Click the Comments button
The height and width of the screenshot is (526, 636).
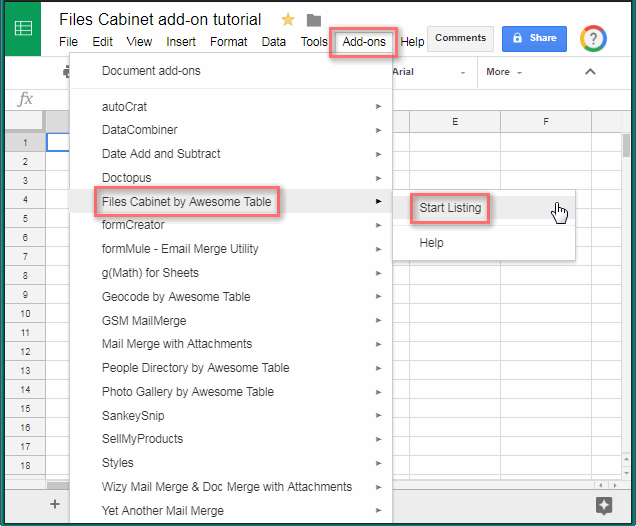pos(460,38)
